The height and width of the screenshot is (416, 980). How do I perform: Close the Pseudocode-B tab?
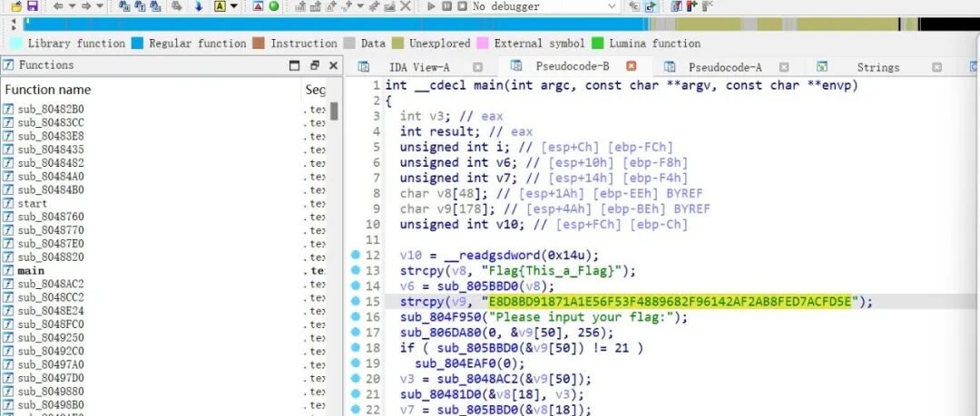point(632,66)
